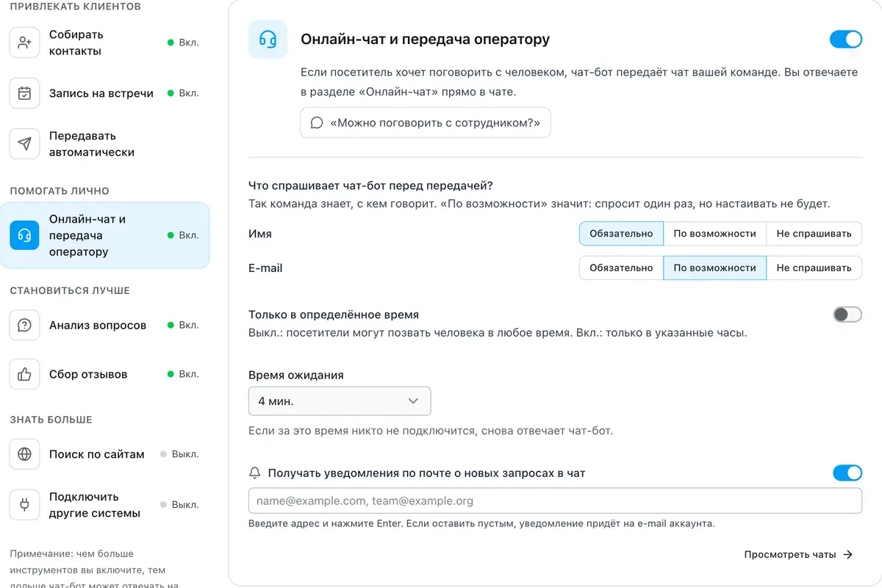
Task: Click the Только в определённое время label
Action: point(334,315)
